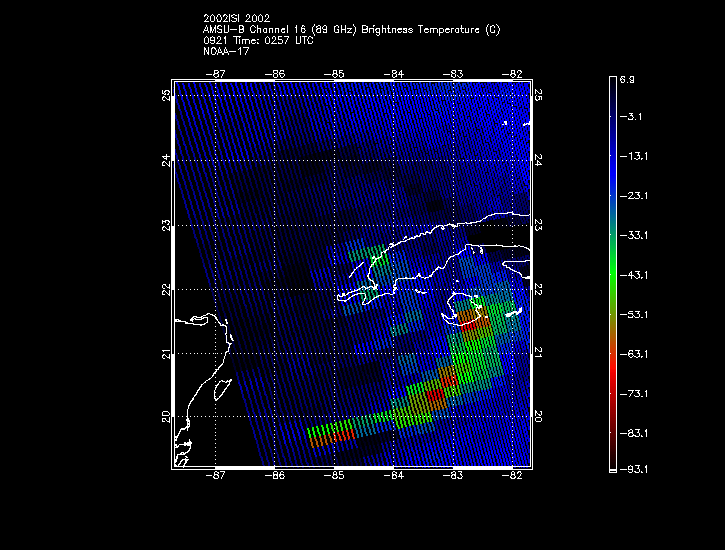Click the 6.9 colorbar maximum label

click(627, 79)
